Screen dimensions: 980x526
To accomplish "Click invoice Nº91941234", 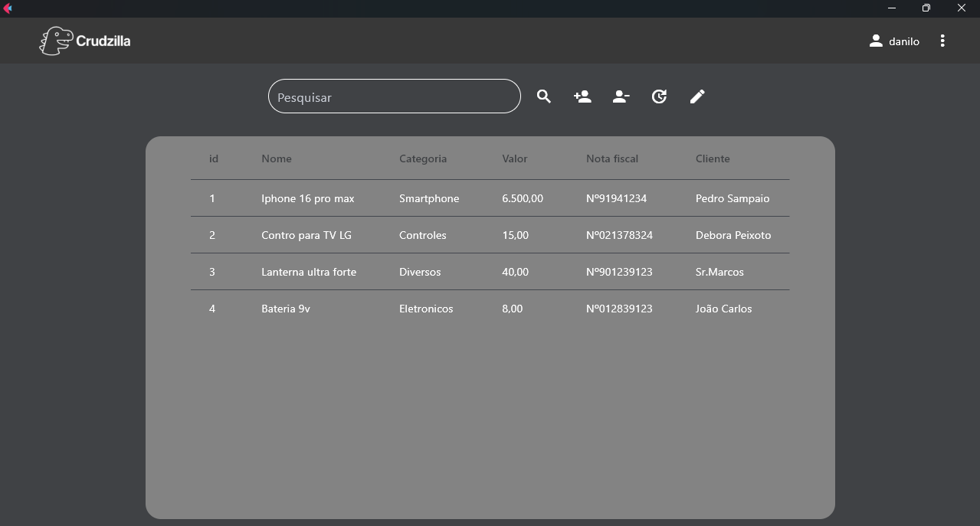I will click(x=617, y=198).
